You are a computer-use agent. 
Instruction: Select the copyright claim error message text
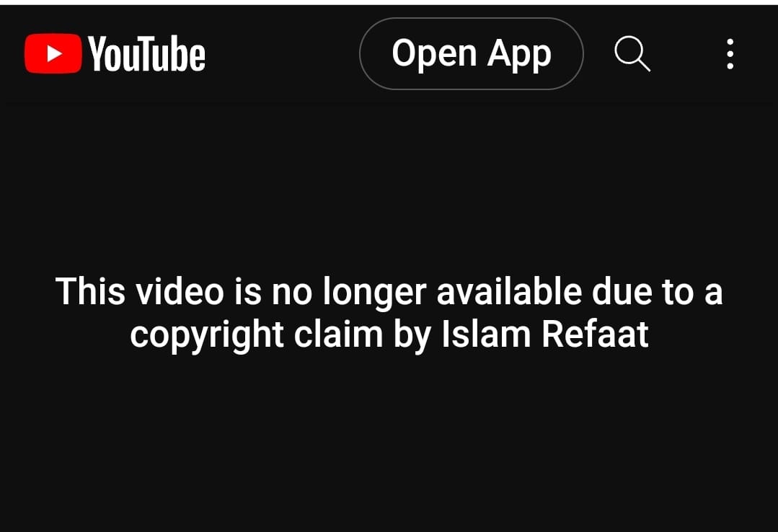(x=389, y=313)
